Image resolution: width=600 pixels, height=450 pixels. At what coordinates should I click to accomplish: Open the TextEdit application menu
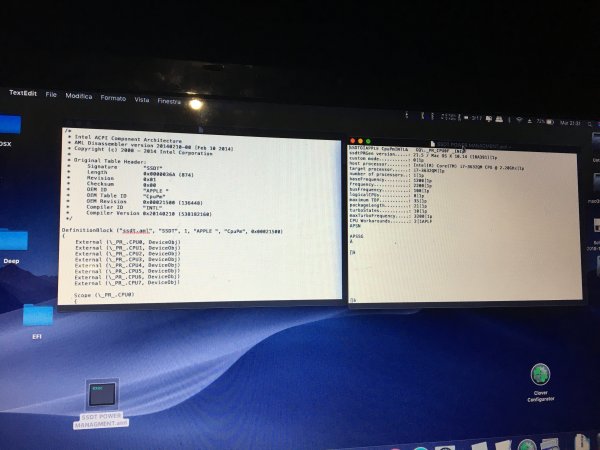pos(23,93)
